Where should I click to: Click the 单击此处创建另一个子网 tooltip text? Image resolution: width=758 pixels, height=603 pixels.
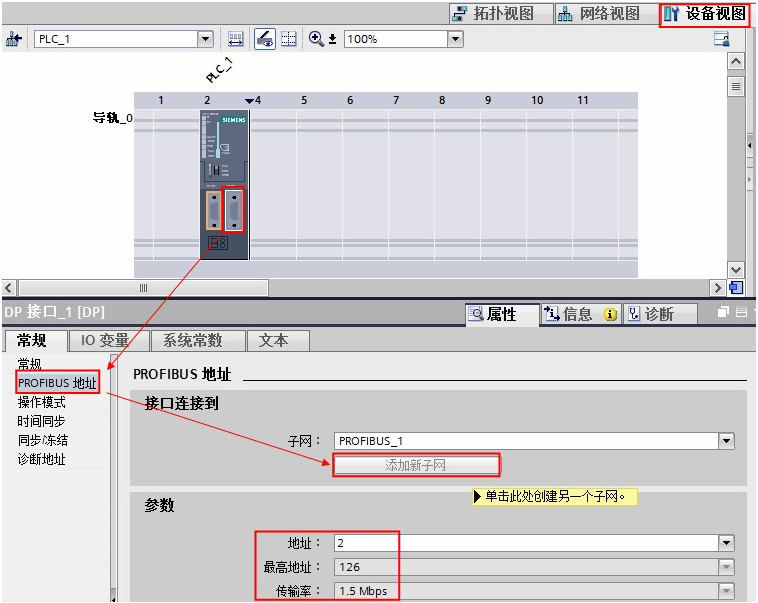pos(555,497)
